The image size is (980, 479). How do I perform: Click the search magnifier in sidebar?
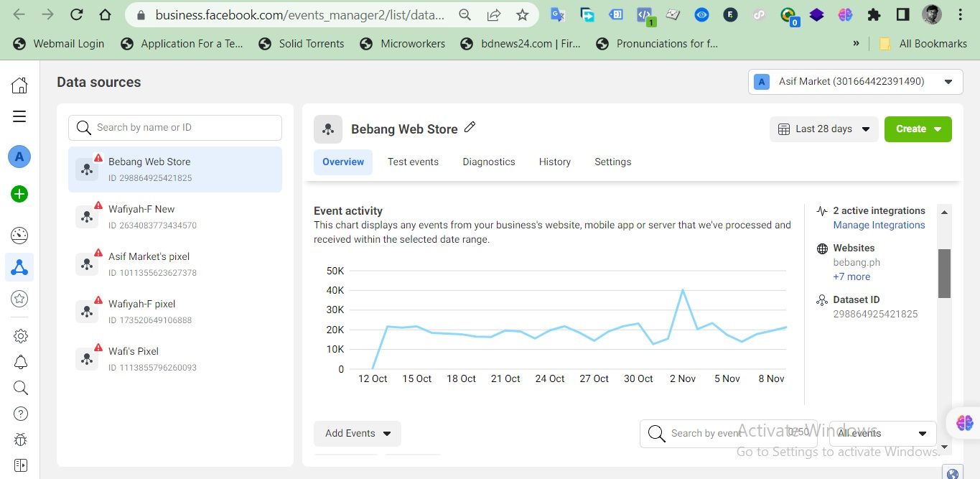click(20, 388)
